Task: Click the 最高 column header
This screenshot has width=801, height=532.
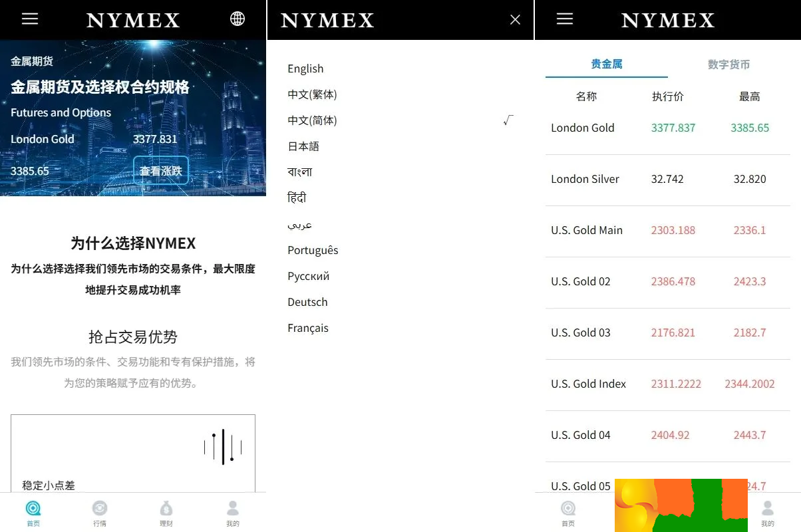Action: point(750,96)
